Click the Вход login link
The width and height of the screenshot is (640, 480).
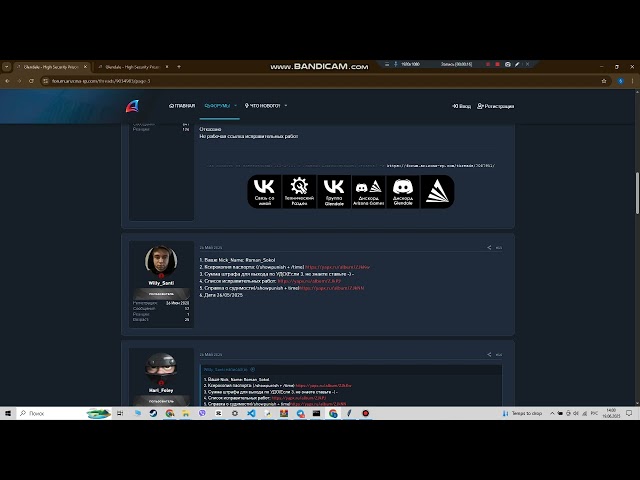[x=462, y=106]
